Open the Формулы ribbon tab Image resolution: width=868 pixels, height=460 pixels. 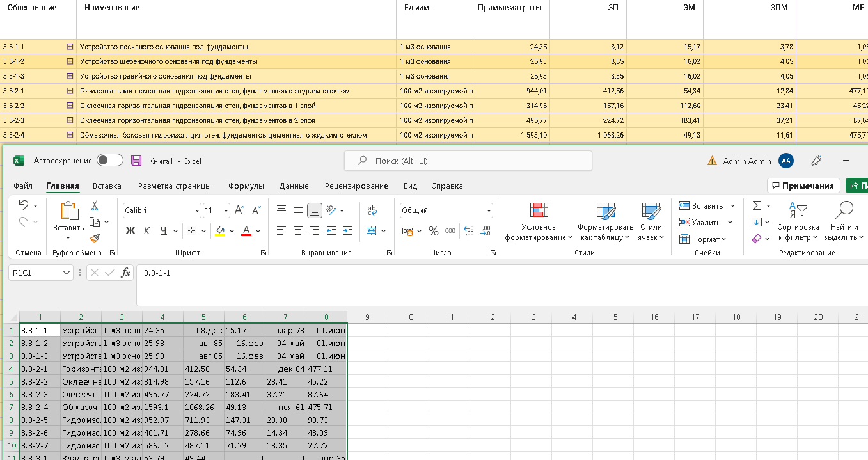pyautogui.click(x=246, y=186)
